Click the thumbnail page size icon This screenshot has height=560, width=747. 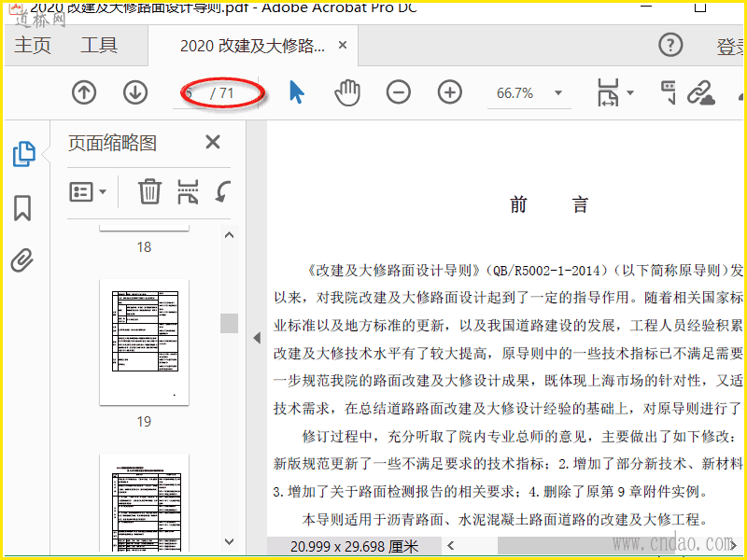pyautogui.click(x=188, y=192)
